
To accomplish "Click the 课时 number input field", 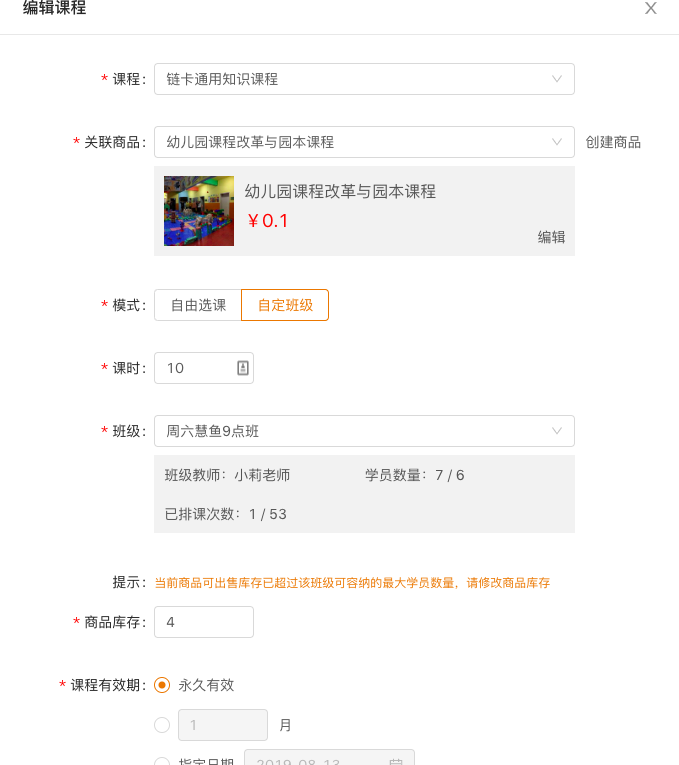I will 195,368.
